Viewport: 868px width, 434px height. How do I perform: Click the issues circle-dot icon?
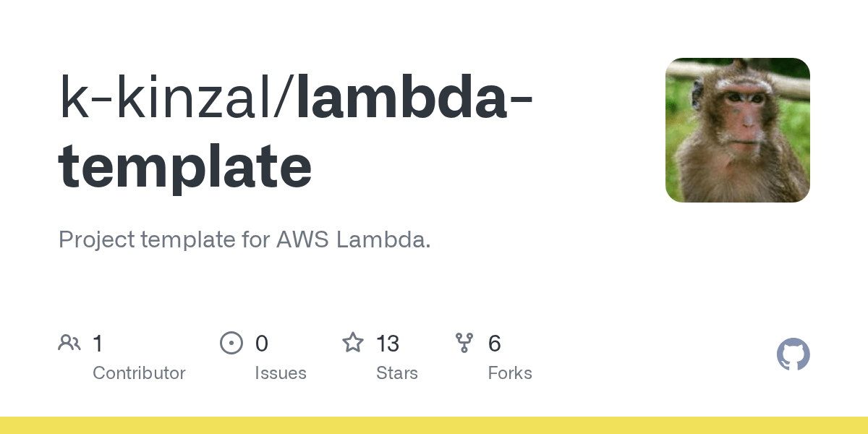(x=231, y=343)
